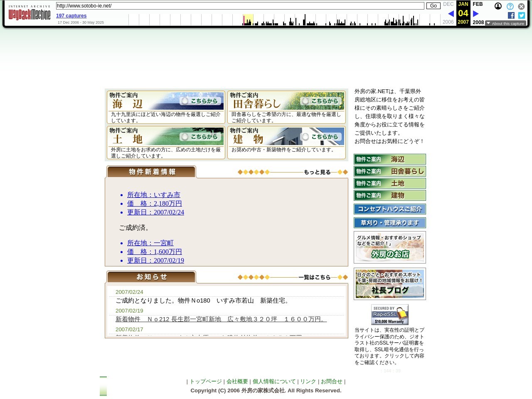Open the 197 captures link
532x399 pixels.
click(71, 16)
